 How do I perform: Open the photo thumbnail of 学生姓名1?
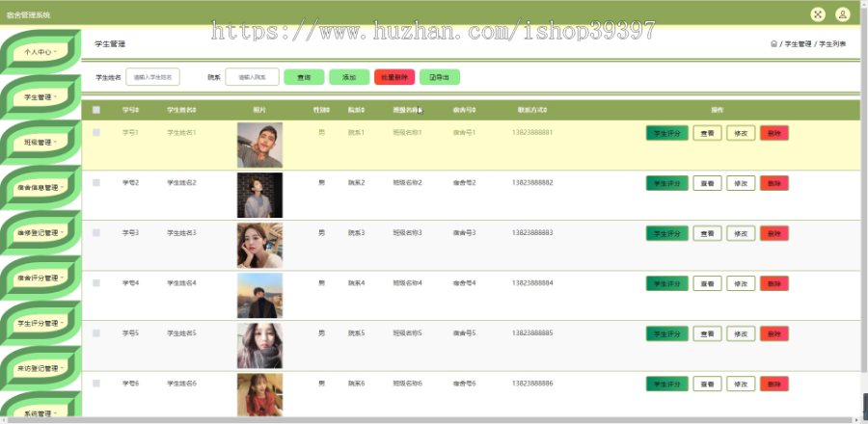259,145
